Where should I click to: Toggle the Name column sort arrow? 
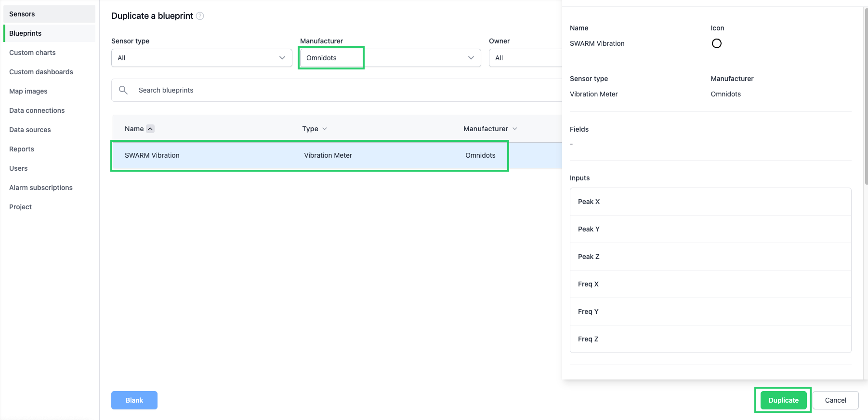[x=150, y=129]
